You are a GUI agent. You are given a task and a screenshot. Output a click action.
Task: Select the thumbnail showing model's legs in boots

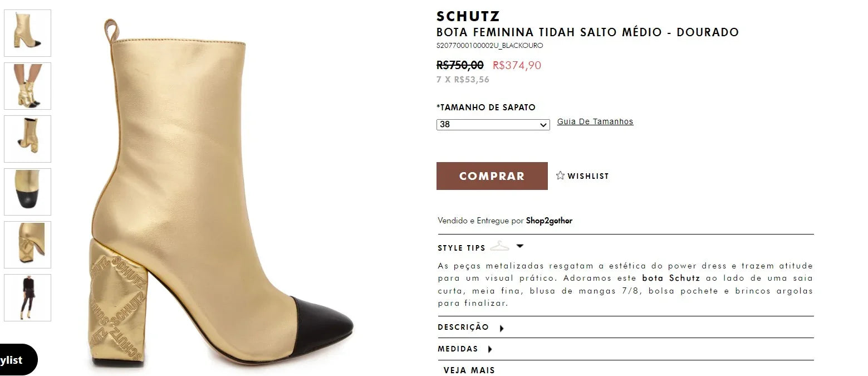27,86
